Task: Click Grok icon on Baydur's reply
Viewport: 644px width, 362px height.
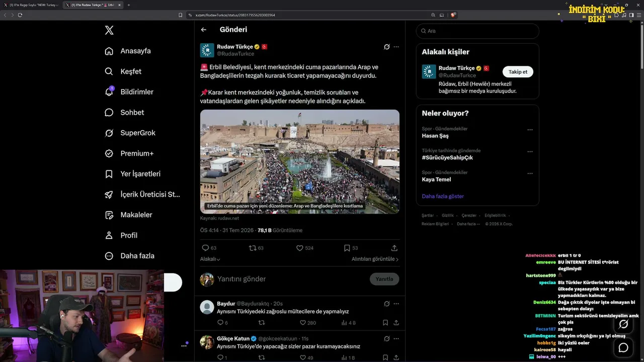Action: click(386, 304)
